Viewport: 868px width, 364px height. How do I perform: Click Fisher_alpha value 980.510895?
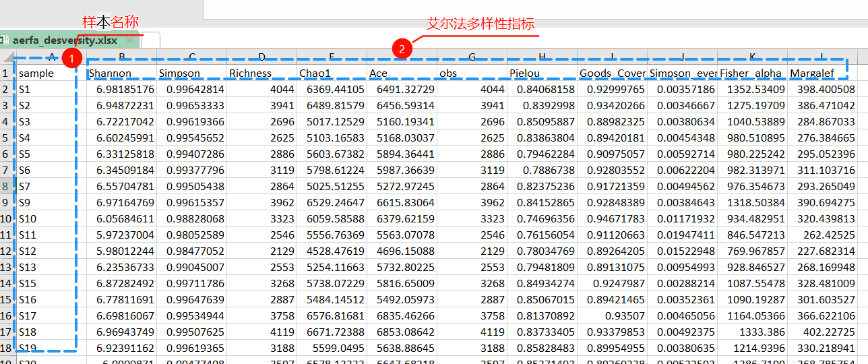(x=752, y=138)
